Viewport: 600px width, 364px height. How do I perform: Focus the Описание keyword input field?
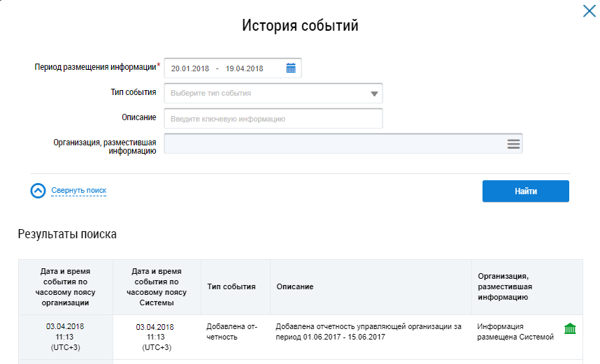pyautogui.click(x=273, y=119)
